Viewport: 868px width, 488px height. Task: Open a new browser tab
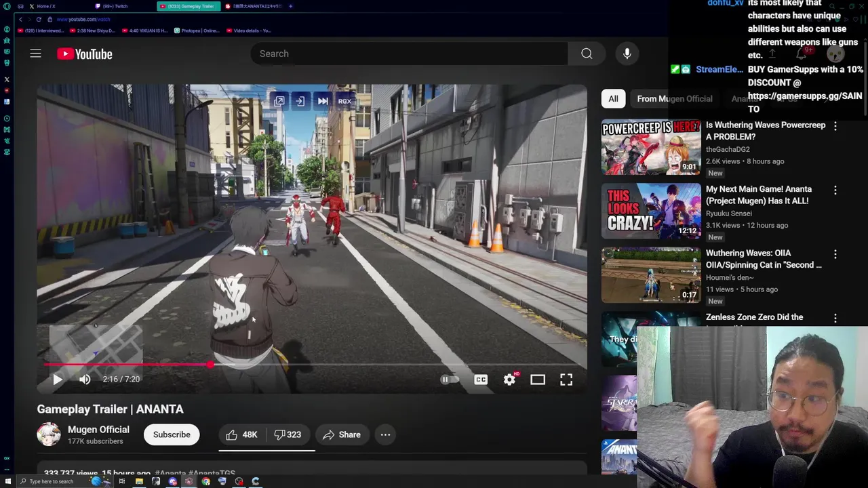pos(290,6)
